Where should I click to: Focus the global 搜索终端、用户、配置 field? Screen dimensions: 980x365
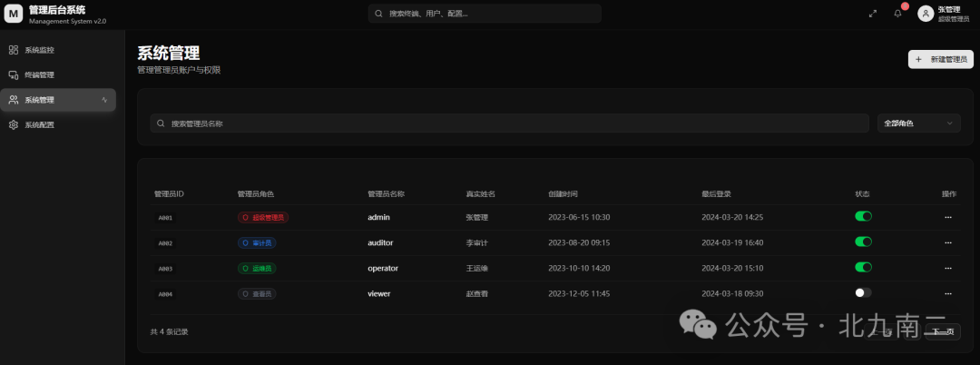pyautogui.click(x=485, y=13)
